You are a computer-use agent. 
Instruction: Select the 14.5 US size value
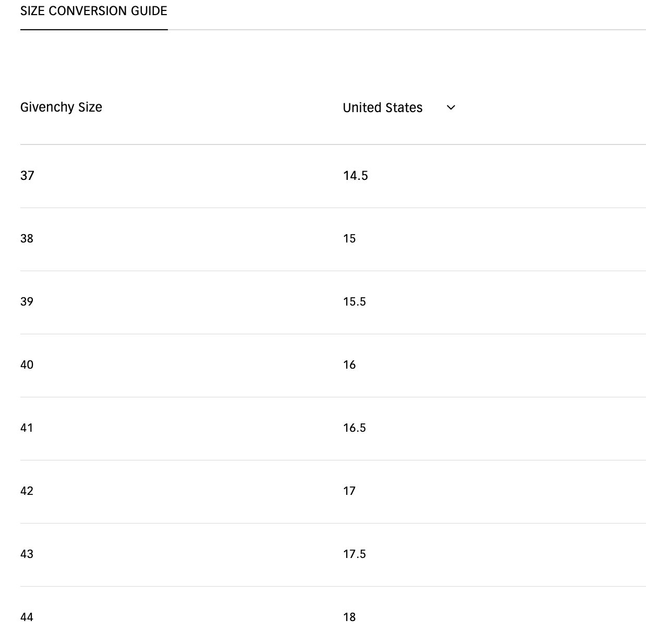tap(355, 176)
